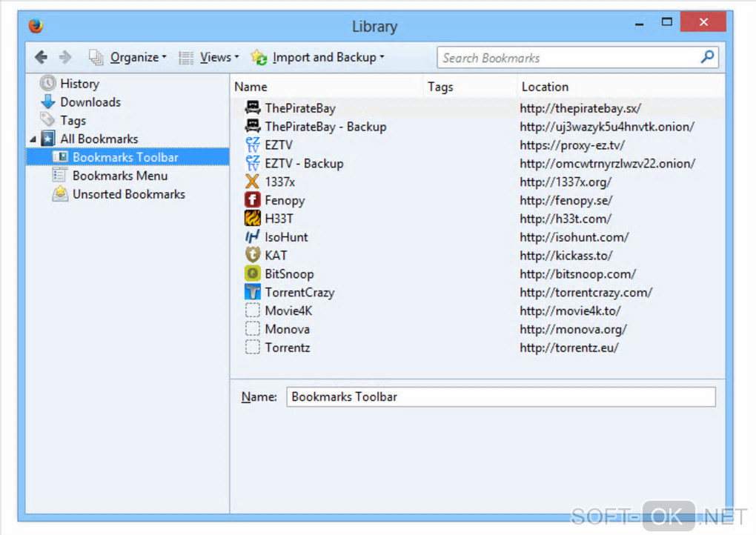Select the Movie4K bookmark name
This screenshot has height=535, width=756.
pos(288,311)
